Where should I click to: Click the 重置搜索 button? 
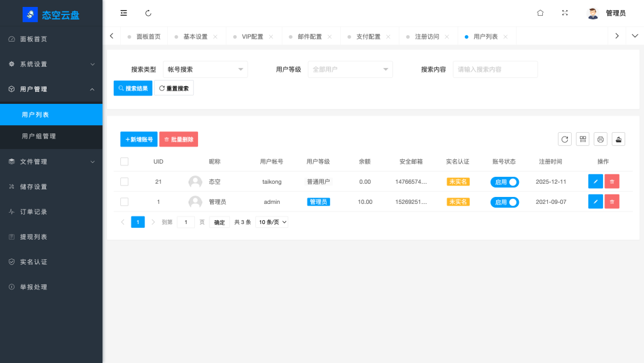click(174, 88)
